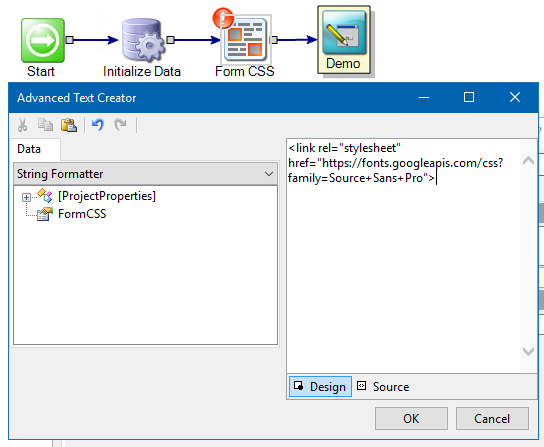Image resolution: width=544 pixels, height=447 pixels.
Task: Confirm with the OK button
Action: click(x=411, y=419)
